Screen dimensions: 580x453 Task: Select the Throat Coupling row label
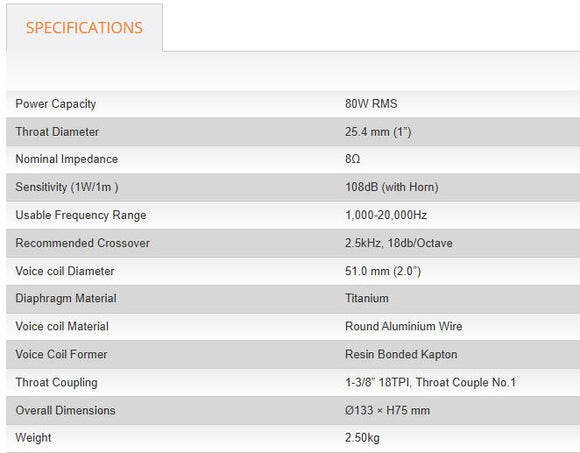(x=57, y=382)
